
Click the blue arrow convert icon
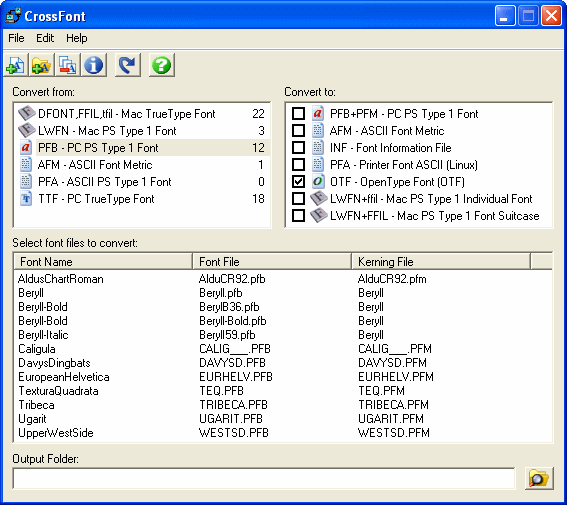point(128,65)
